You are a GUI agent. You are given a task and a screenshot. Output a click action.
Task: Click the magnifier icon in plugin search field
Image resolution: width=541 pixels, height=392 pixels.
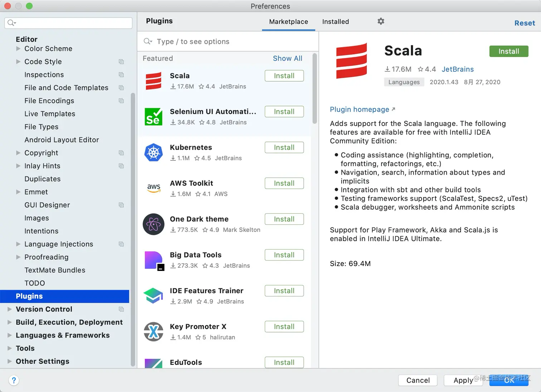[x=147, y=42]
